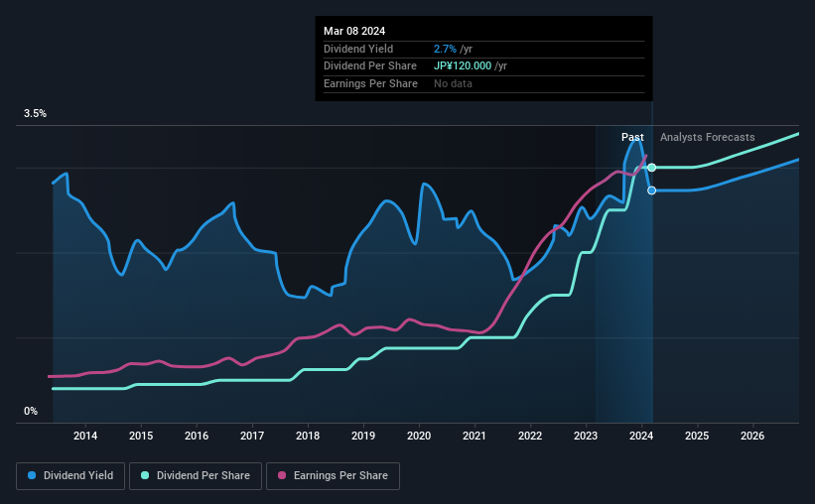The height and width of the screenshot is (504, 815).
Task: Click the Mar 08 2024 tooltip date
Action: click(354, 31)
